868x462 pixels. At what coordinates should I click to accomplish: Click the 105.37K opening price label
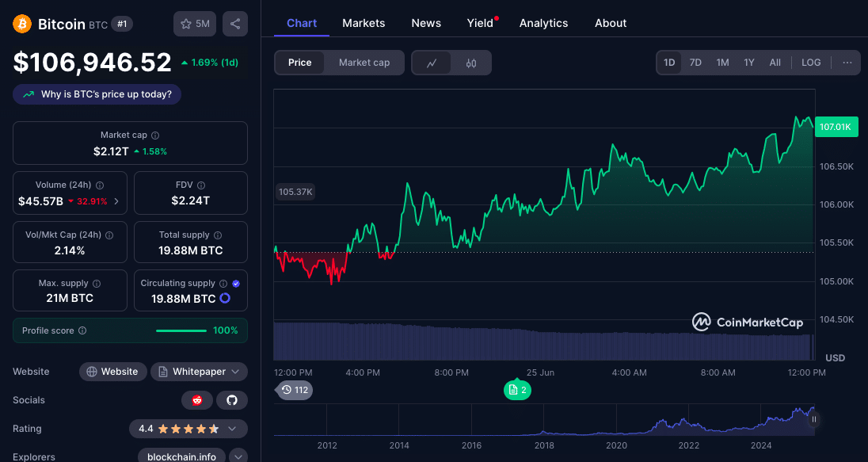tap(295, 193)
